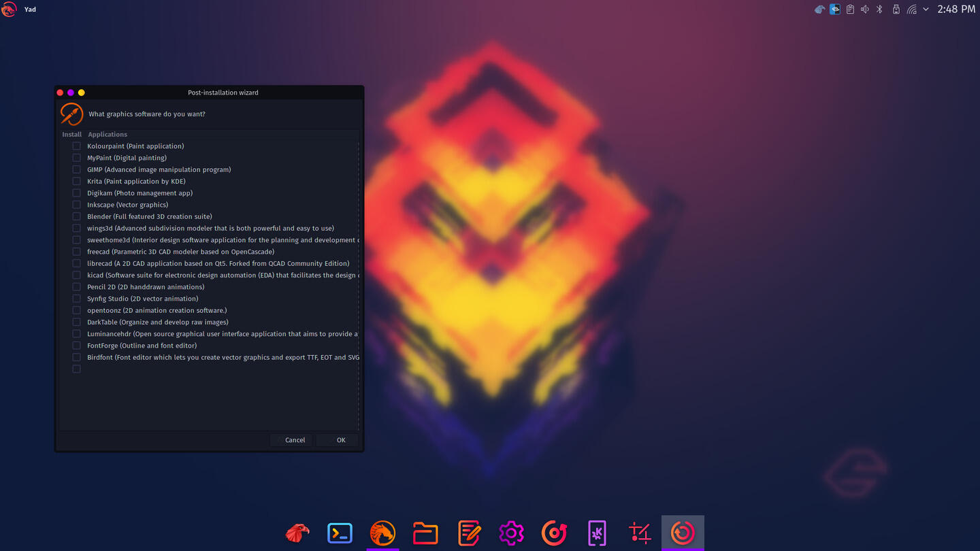The height and width of the screenshot is (551, 980).
Task: Launch the terminal from the dock
Action: pyautogui.click(x=340, y=533)
